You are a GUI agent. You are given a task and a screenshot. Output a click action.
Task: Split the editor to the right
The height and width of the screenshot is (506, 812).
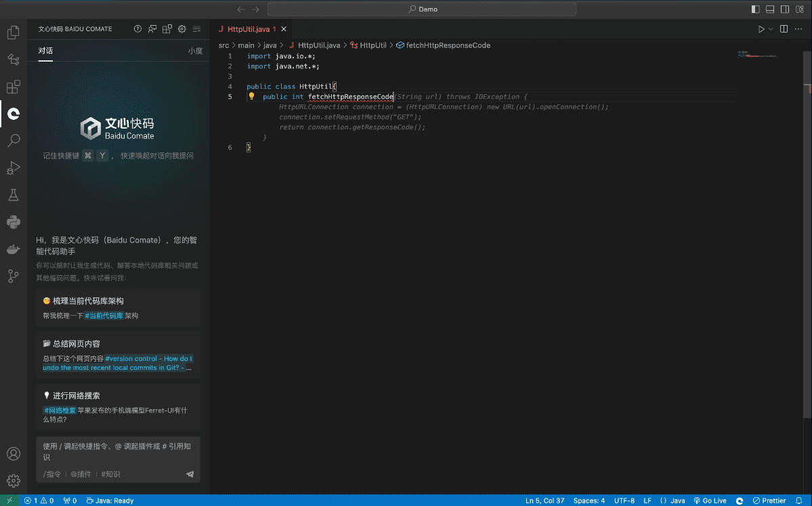(784, 29)
